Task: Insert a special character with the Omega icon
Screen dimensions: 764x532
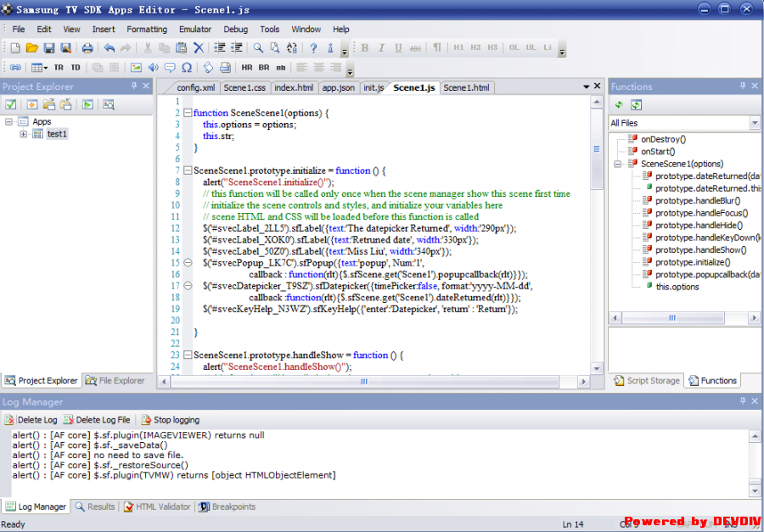Action: pos(187,67)
